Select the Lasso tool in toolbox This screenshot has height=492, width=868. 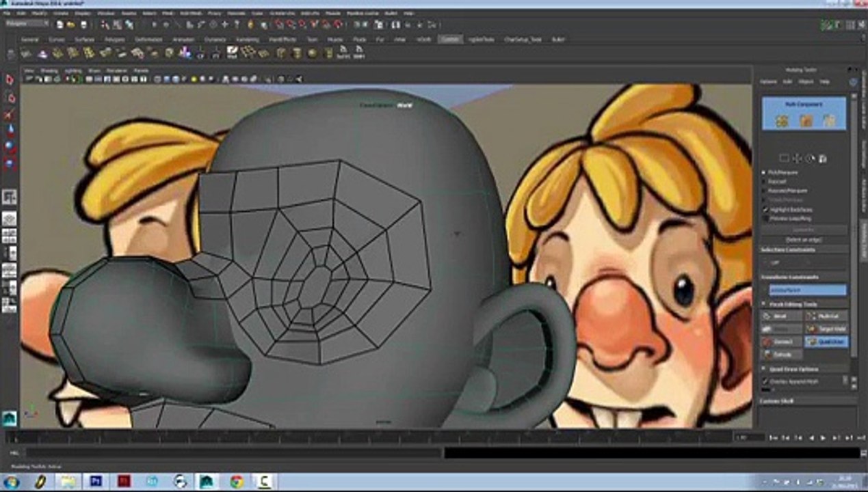pos(10,98)
